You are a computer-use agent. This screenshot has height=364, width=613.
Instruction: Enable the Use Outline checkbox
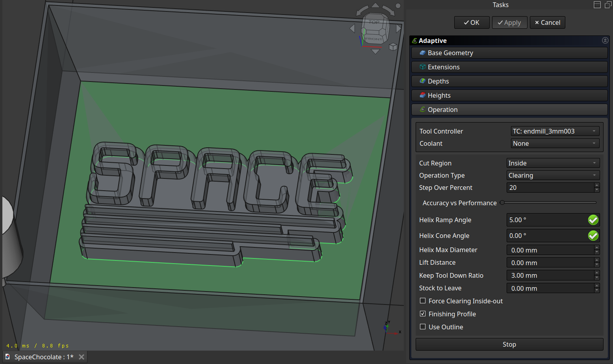(x=423, y=327)
